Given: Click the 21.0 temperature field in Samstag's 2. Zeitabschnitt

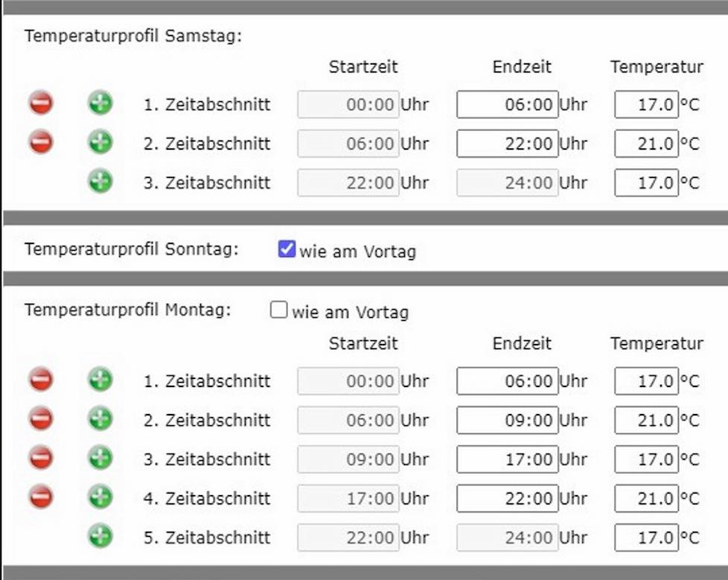Looking at the screenshot, I should (x=647, y=143).
